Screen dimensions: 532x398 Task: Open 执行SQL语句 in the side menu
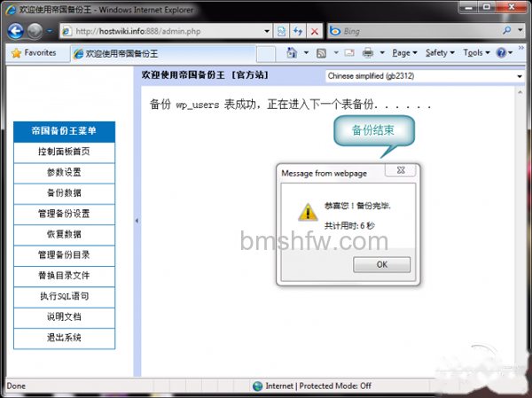(64, 297)
